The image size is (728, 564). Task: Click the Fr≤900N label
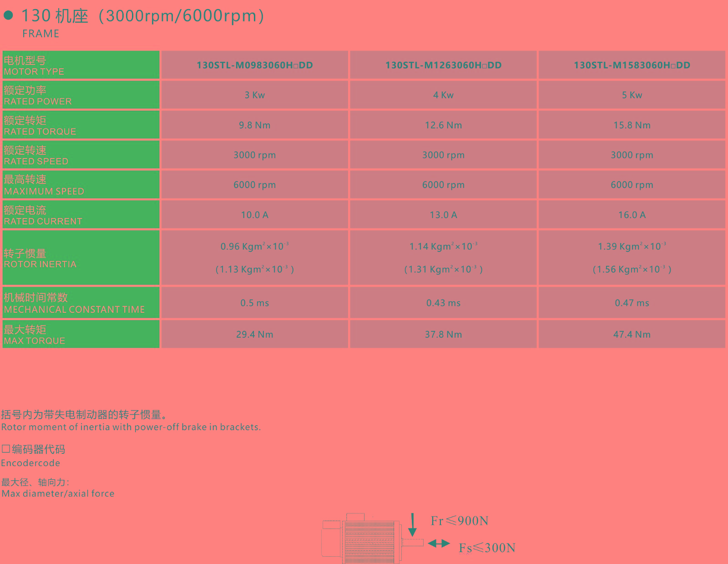coord(460,521)
